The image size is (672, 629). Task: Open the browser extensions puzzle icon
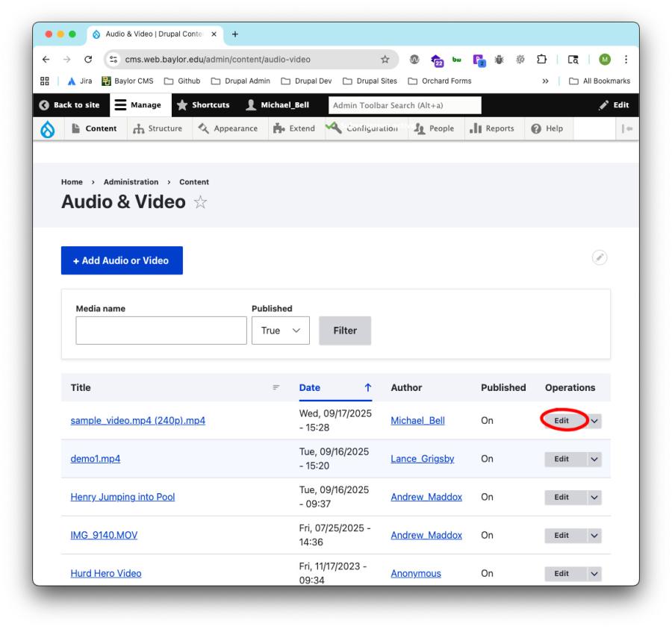(x=542, y=59)
